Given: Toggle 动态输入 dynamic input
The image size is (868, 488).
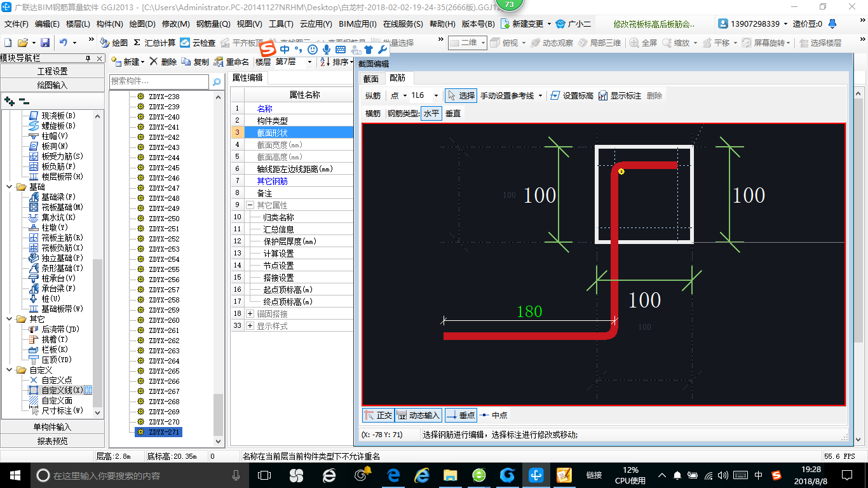Looking at the screenshot, I should click(418, 415).
